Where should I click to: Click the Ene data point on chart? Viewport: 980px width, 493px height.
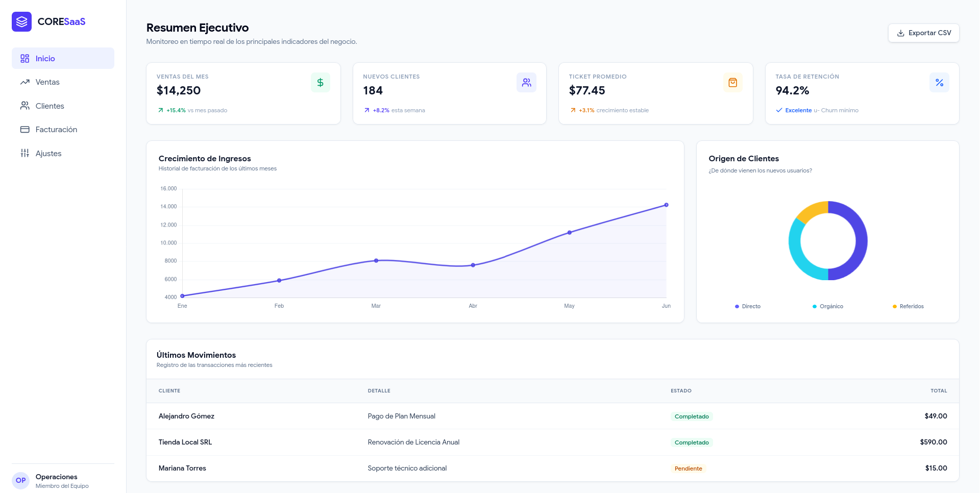coord(182,296)
